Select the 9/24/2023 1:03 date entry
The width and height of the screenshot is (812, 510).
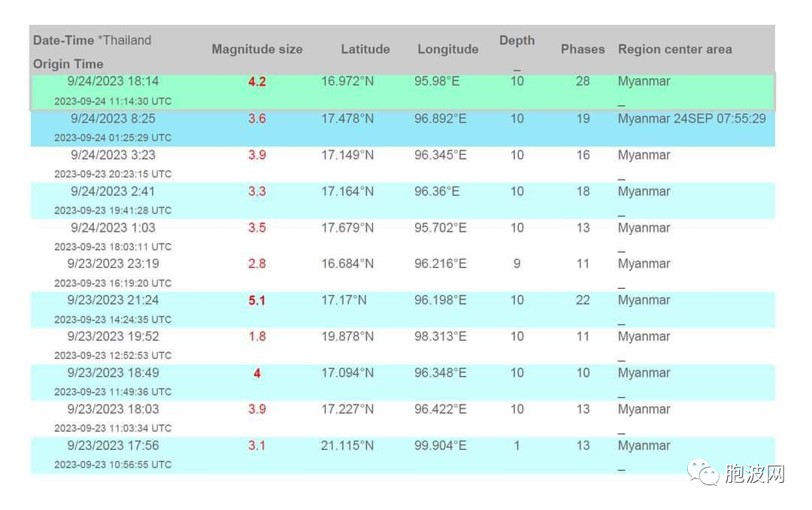(113, 227)
